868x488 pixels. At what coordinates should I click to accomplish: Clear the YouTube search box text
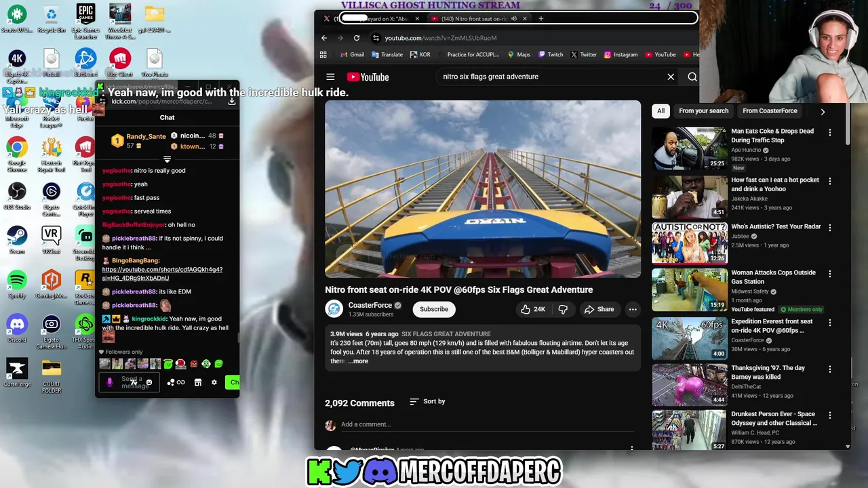click(671, 77)
